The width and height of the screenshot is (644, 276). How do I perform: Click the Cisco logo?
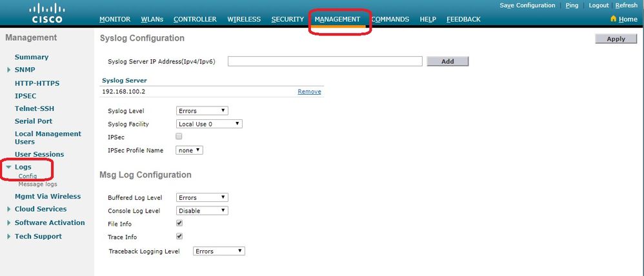click(x=47, y=13)
